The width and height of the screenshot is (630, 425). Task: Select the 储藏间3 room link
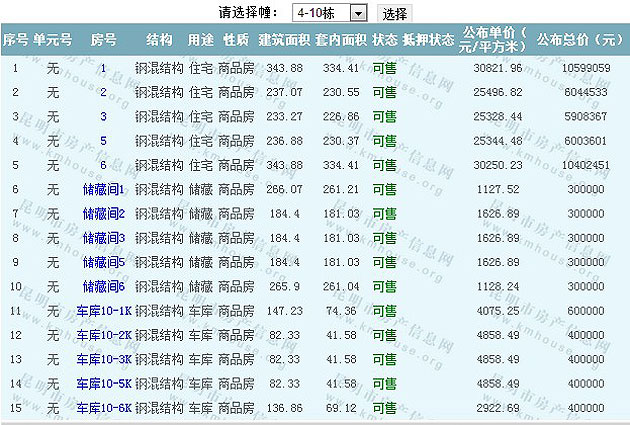103,238
